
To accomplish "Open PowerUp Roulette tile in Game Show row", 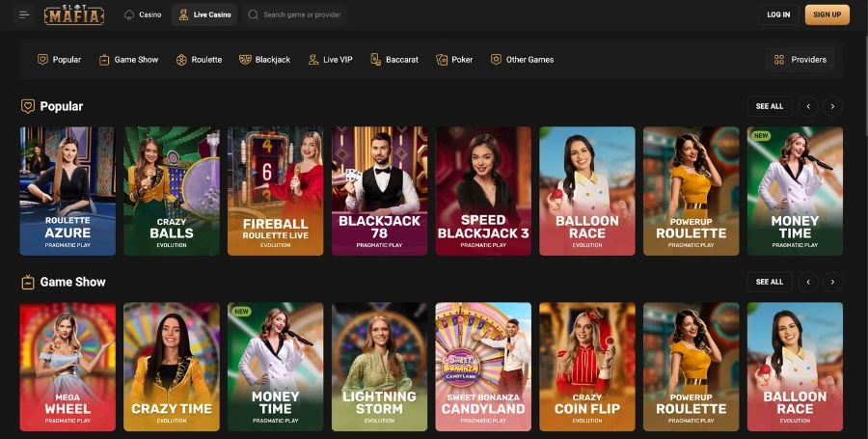I will coord(691,367).
